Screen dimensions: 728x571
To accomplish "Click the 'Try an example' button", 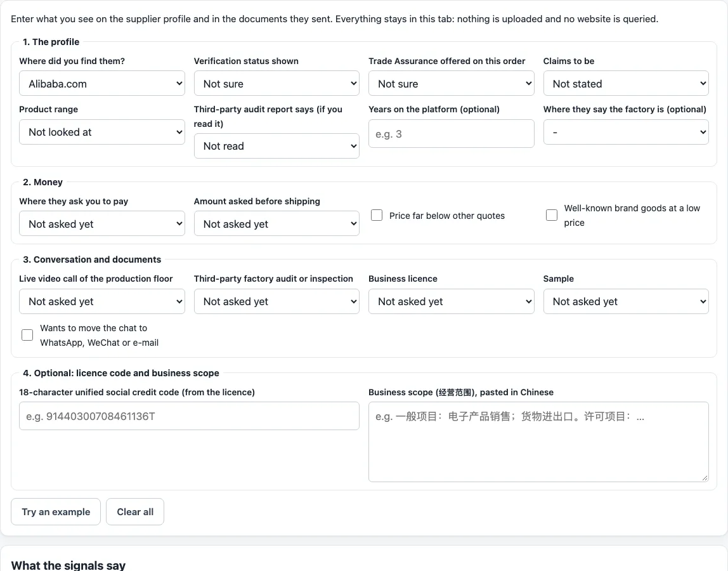I will (56, 511).
